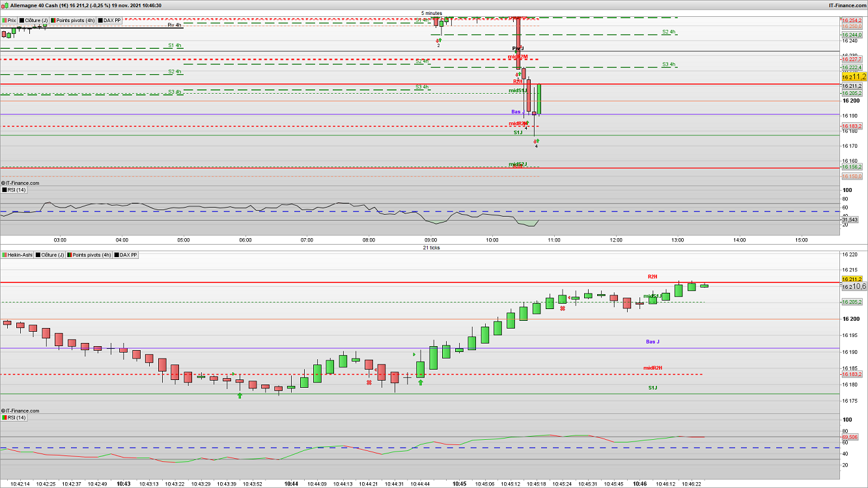Toggle the Heikin-Ashi legend item
The width and height of the screenshot is (868, 488).
click(x=18, y=255)
